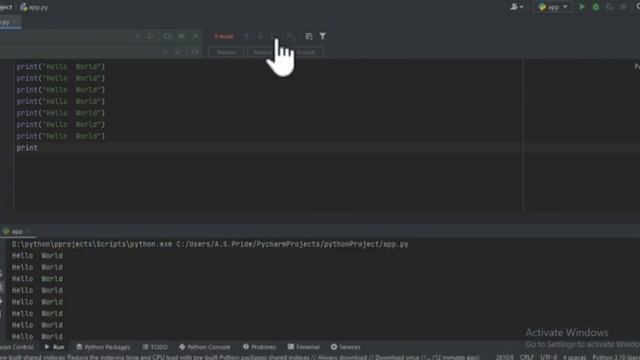This screenshot has width=640, height=360.
Task: Open the app run configuration dropdown
Action: 552,7
